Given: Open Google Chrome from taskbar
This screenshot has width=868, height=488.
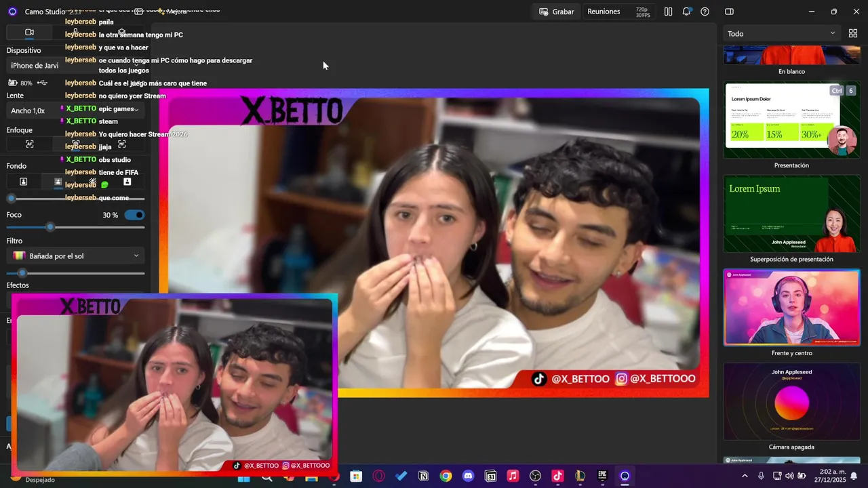Looking at the screenshot, I should coord(446,476).
